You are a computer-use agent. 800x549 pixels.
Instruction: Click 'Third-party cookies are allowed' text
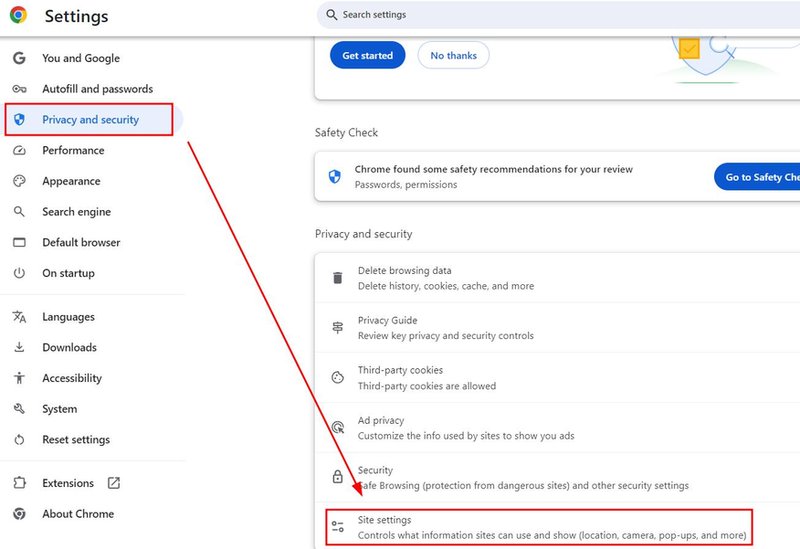point(427,386)
